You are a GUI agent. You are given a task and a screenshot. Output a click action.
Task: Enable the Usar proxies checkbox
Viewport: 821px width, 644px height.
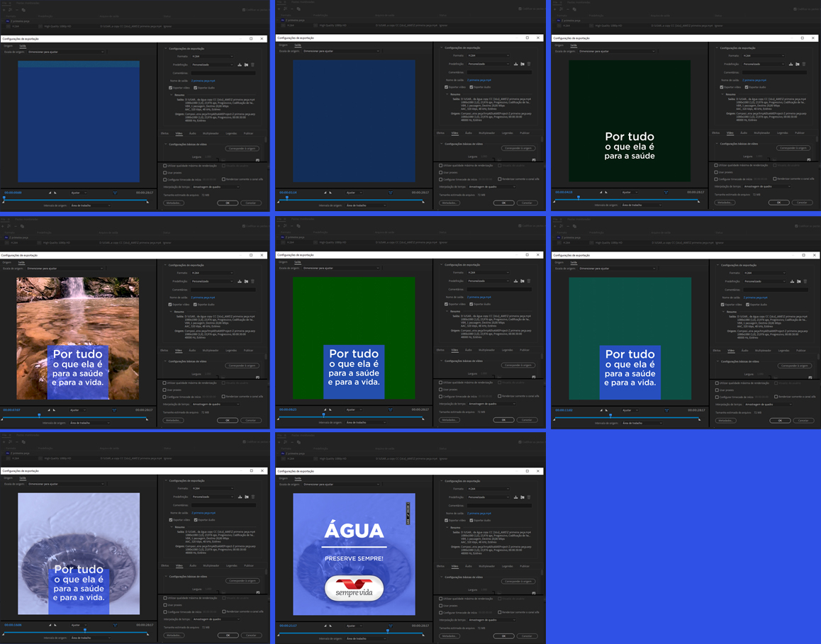point(165,173)
